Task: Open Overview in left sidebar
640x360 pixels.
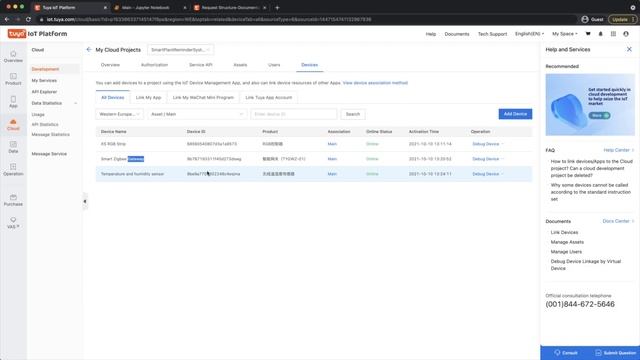Action: click(x=13, y=56)
